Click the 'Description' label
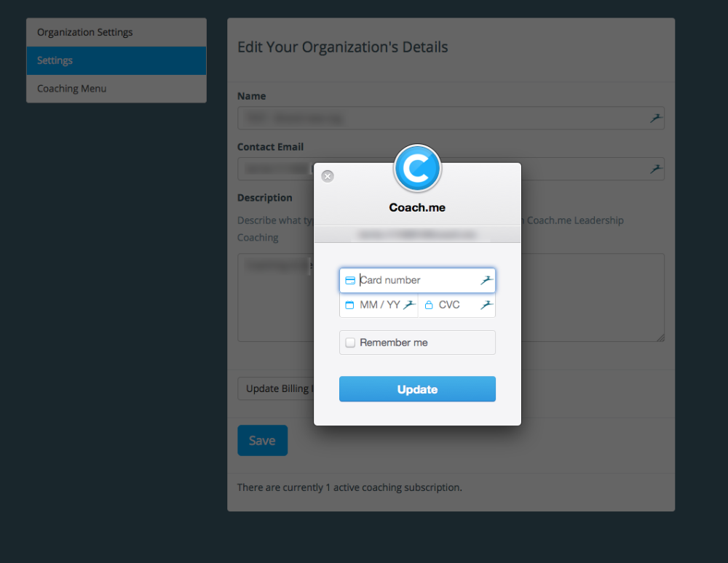728x563 pixels. [x=265, y=198]
